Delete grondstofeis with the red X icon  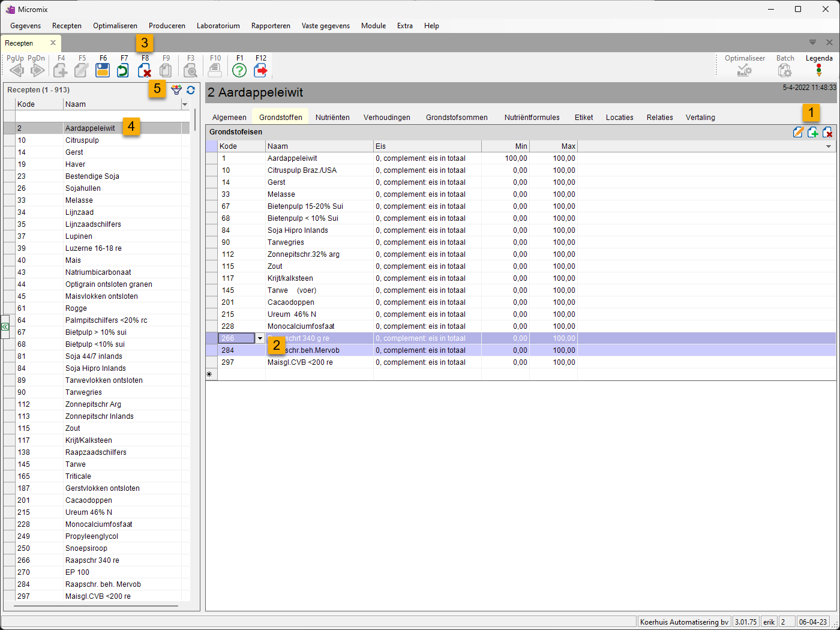point(827,132)
